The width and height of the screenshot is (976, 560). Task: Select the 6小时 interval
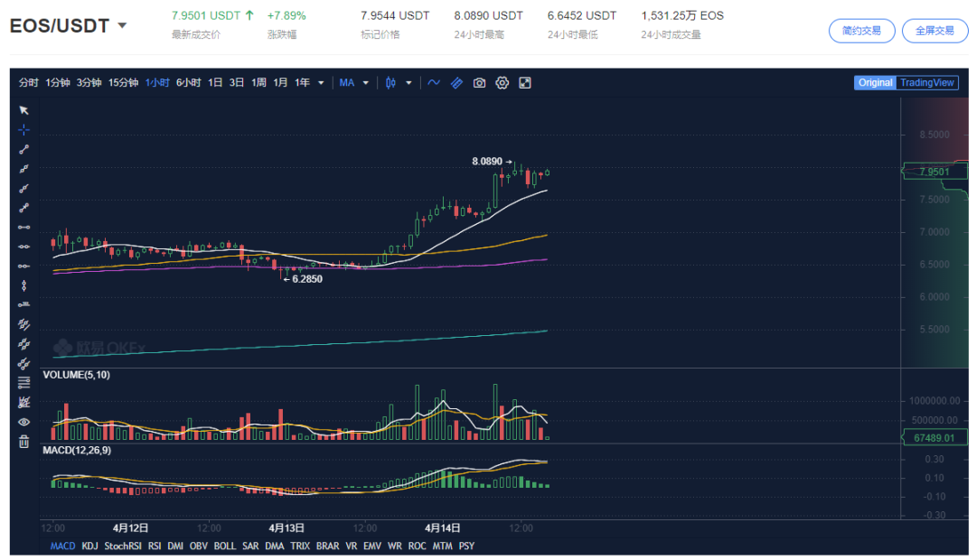[189, 83]
